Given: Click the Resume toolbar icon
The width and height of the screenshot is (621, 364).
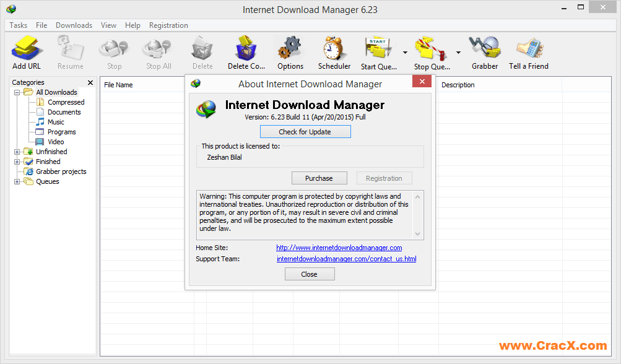Looking at the screenshot, I should (x=71, y=48).
